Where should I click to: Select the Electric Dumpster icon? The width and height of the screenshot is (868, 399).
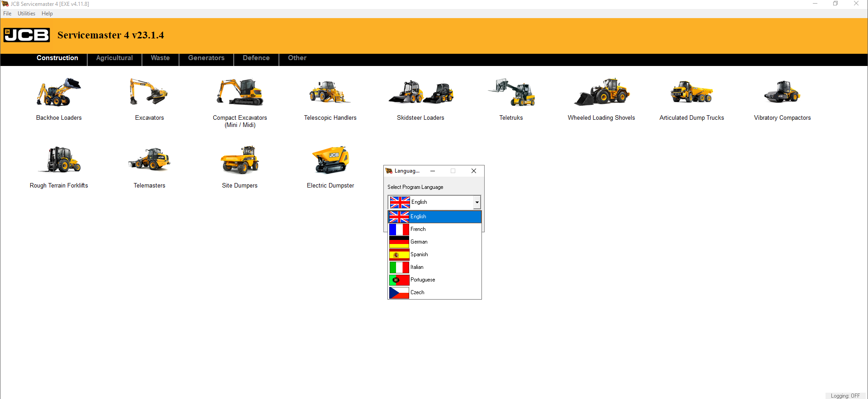330,161
